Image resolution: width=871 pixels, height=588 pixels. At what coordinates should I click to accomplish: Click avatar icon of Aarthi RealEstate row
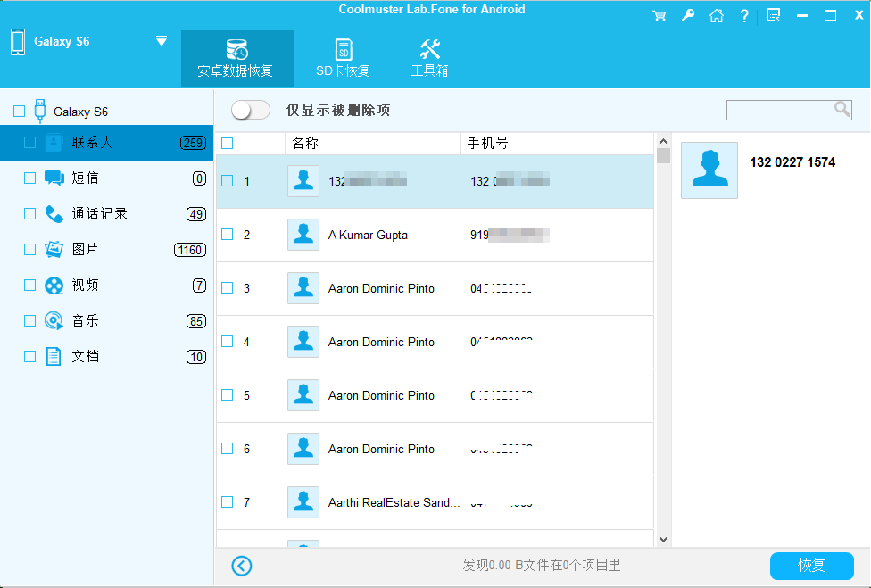click(303, 502)
